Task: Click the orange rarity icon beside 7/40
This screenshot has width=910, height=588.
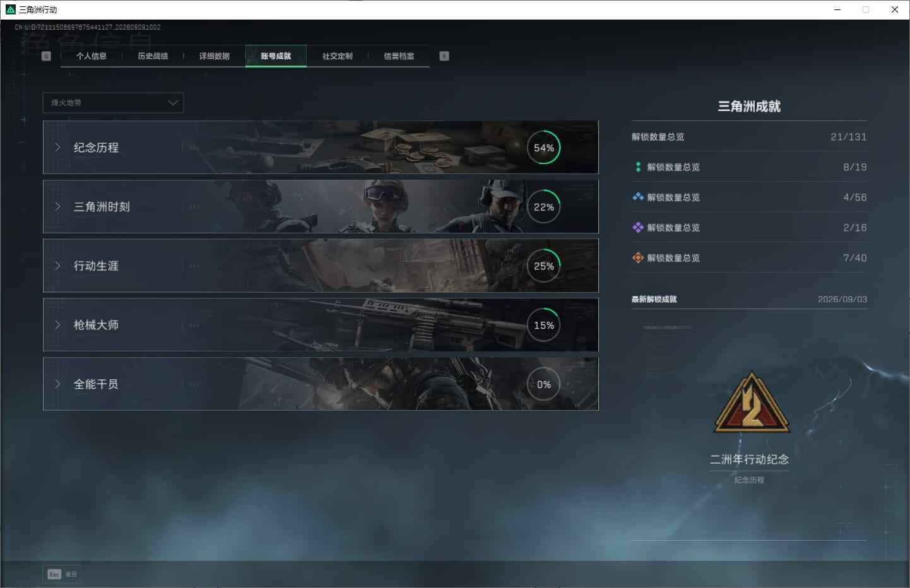Action: coord(638,257)
